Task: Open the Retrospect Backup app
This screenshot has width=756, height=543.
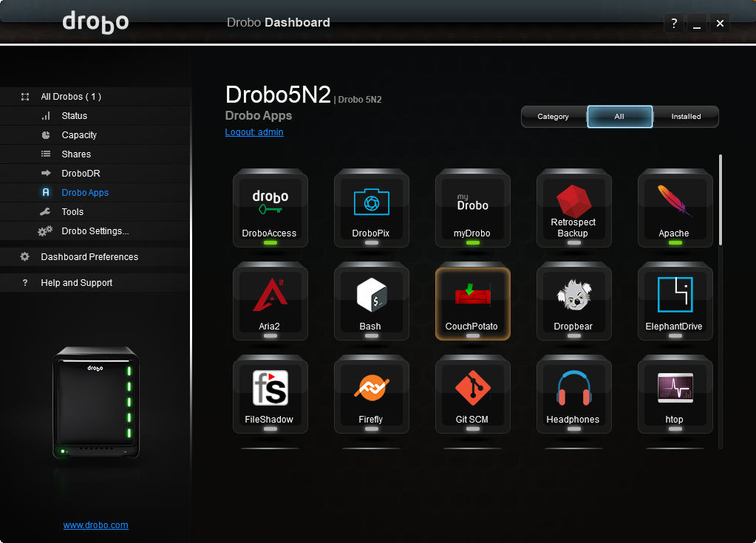Action: pyautogui.click(x=573, y=208)
